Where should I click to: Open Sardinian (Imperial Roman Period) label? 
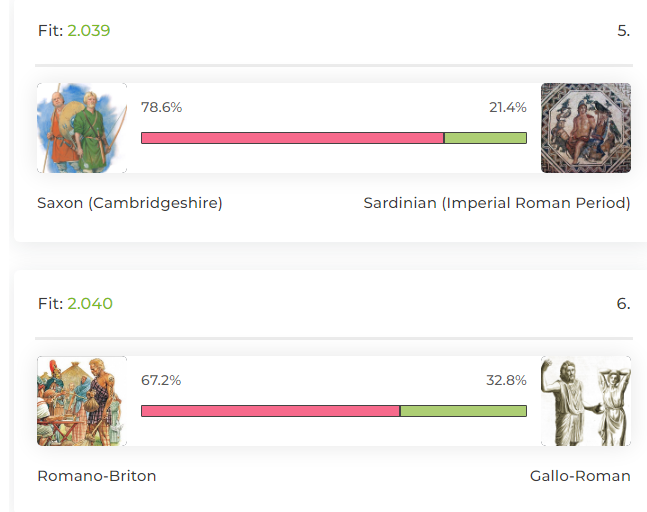click(497, 203)
